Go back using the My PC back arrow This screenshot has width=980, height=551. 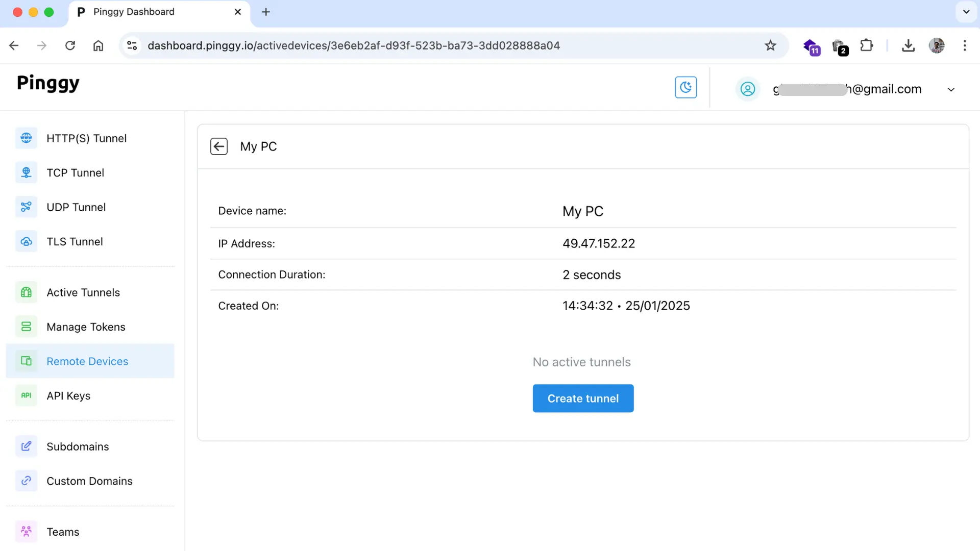pos(219,146)
